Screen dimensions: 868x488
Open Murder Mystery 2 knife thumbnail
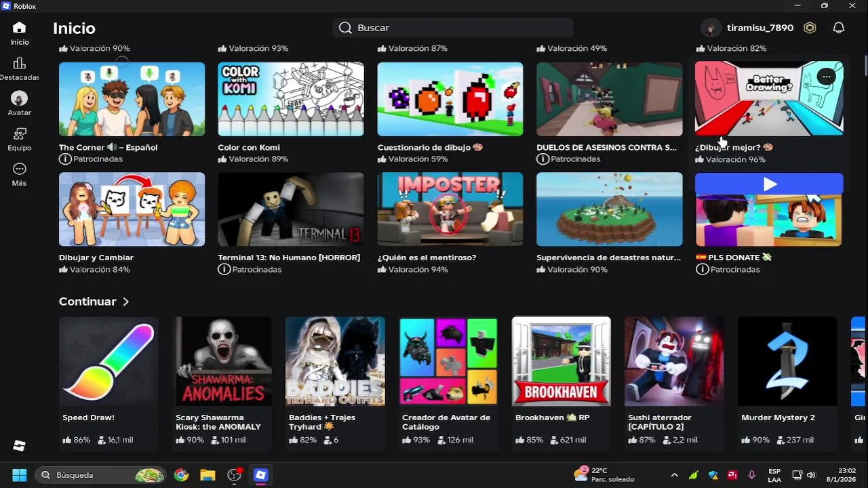click(787, 361)
